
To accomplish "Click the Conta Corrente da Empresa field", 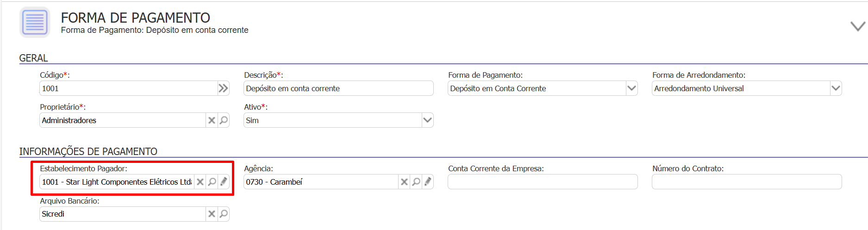I will [542, 182].
